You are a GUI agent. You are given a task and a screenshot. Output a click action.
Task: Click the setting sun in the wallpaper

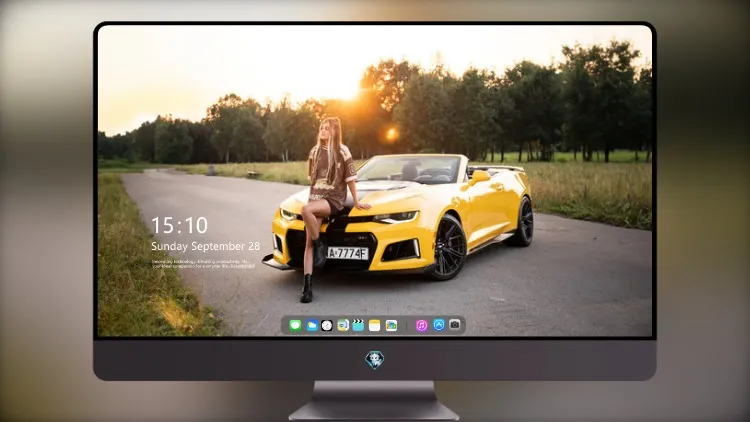point(352,89)
